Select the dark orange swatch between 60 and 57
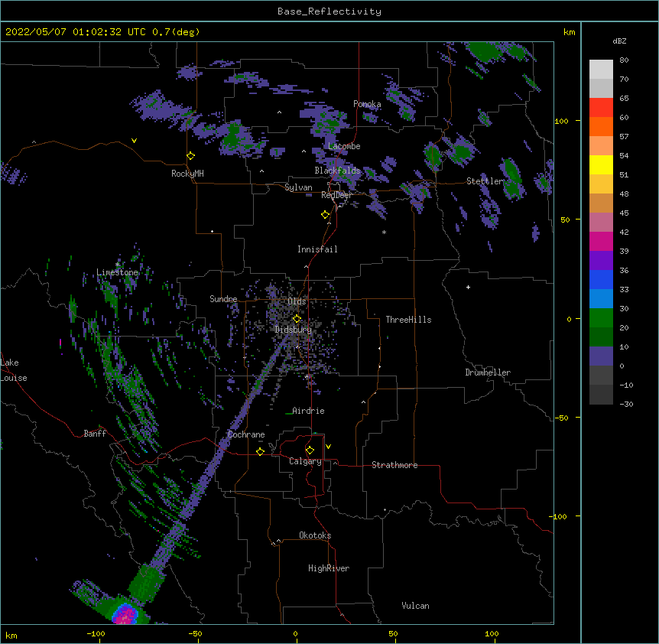This screenshot has width=659, height=644. (x=601, y=126)
